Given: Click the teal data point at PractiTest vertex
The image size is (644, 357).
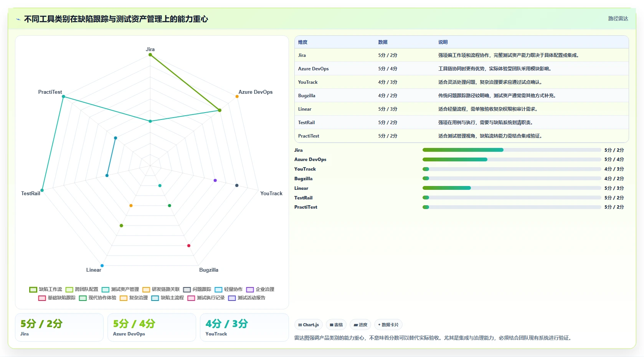Looking at the screenshot, I should pos(64,96).
